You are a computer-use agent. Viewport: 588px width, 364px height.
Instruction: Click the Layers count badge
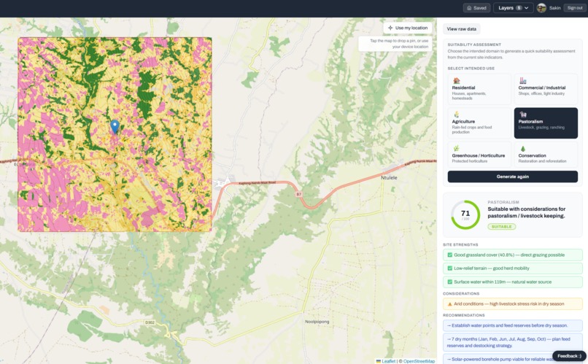[519, 8]
